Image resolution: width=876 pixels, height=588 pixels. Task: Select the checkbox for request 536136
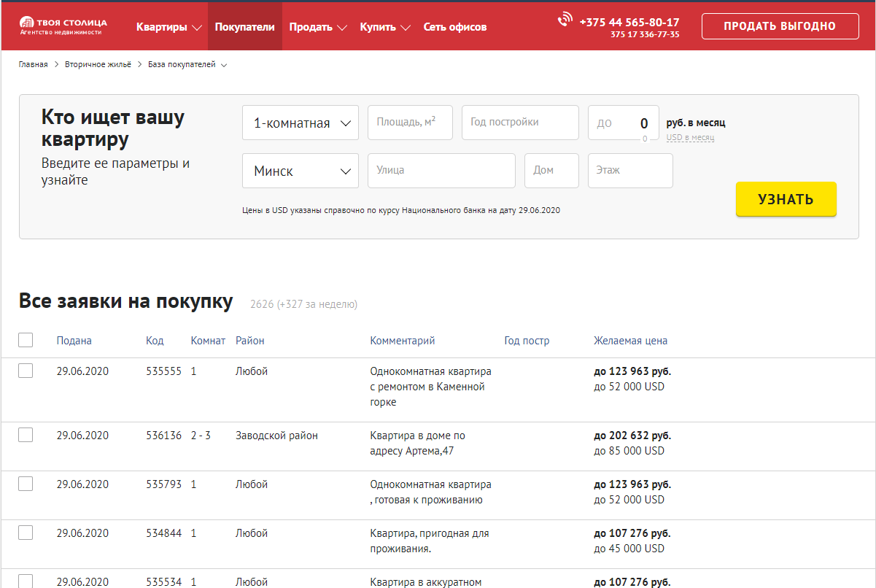pyautogui.click(x=26, y=435)
